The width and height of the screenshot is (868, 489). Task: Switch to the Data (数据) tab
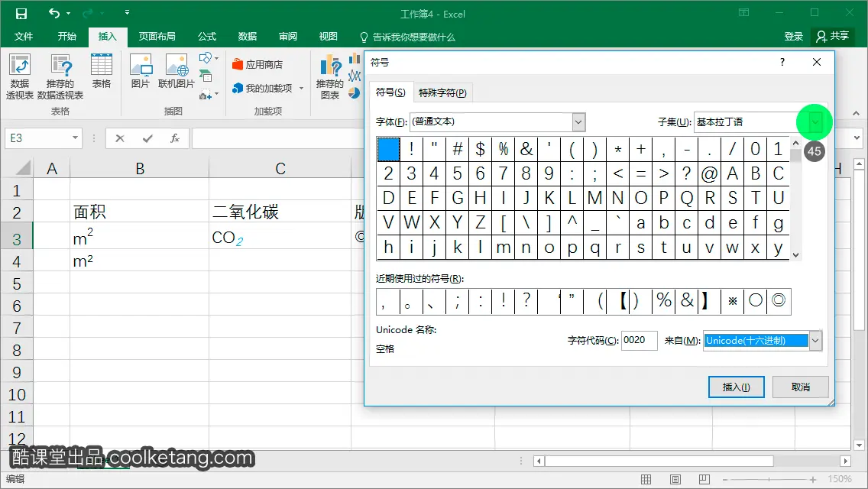(x=248, y=37)
